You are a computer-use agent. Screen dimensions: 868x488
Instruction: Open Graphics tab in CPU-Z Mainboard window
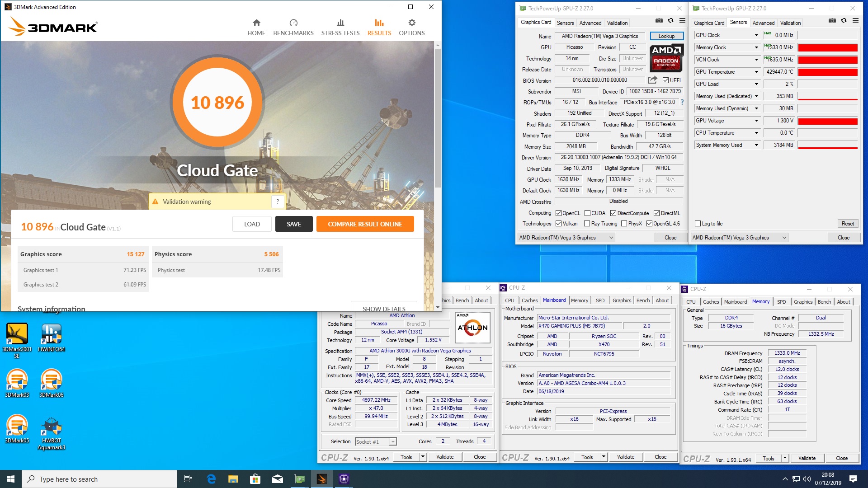(x=622, y=300)
